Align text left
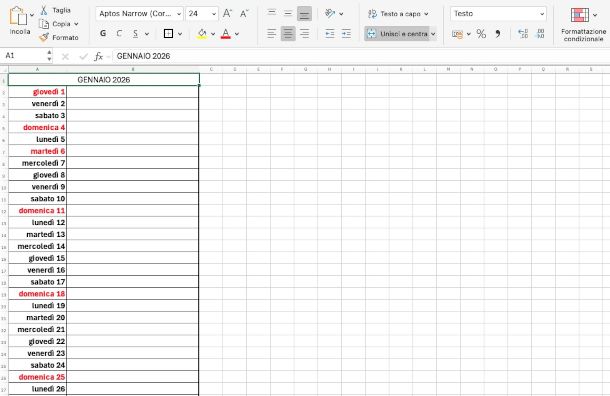The image size is (610, 396). [272, 34]
